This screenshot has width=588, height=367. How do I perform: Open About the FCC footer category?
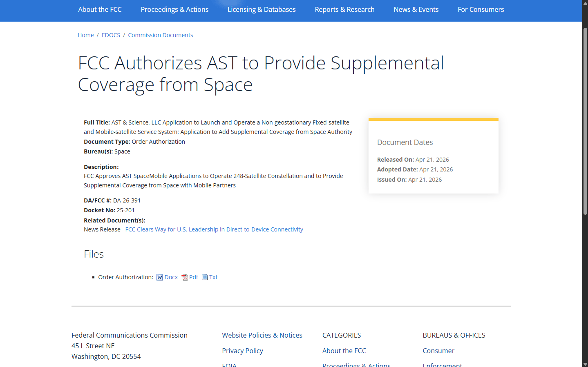[x=344, y=351]
